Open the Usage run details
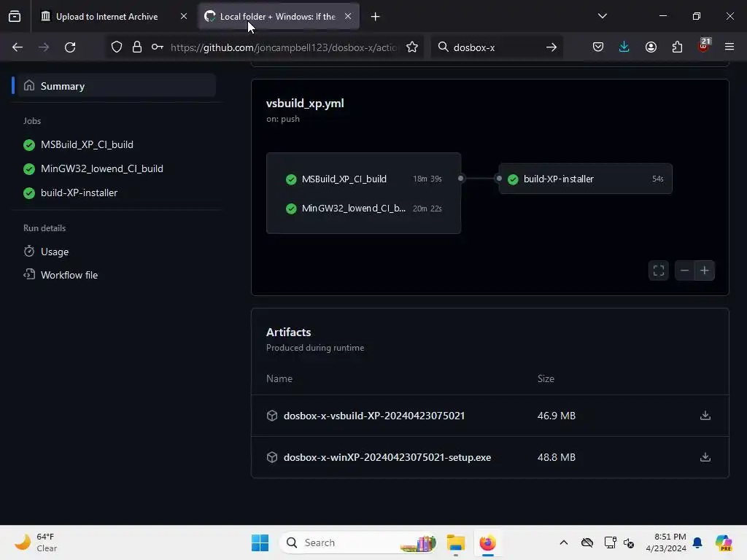This screenshot has width=747, height=560. (x=46, y=252)
